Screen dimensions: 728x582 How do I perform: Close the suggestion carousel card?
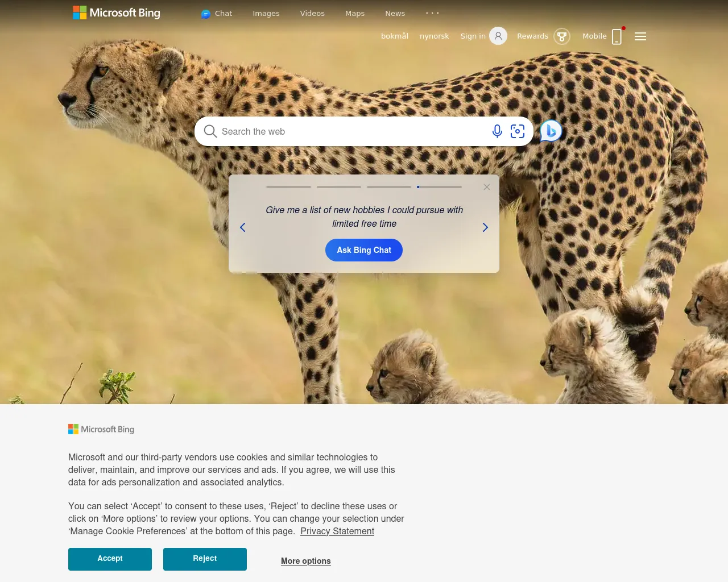[x=487, y=187]
